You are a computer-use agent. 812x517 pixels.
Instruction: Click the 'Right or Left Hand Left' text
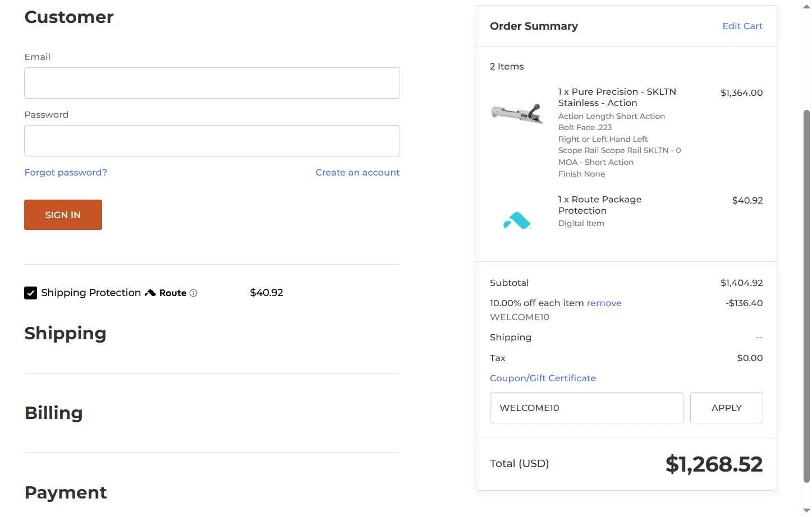(x=603, y=140)
